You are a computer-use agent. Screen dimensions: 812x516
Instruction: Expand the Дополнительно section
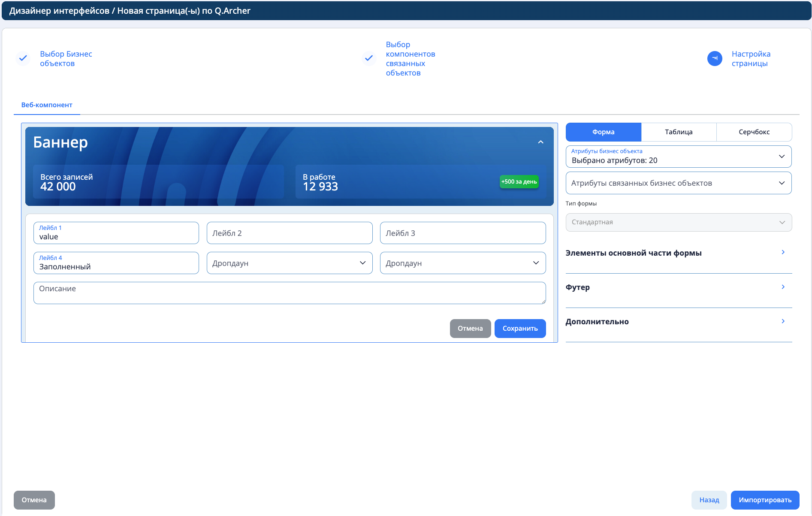(x=678, y=322)
